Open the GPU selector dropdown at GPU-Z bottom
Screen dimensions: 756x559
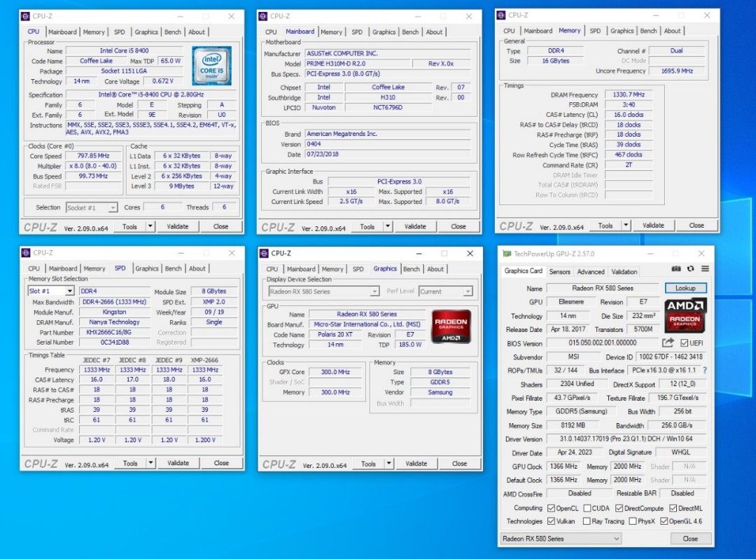[x=561, y=538]
